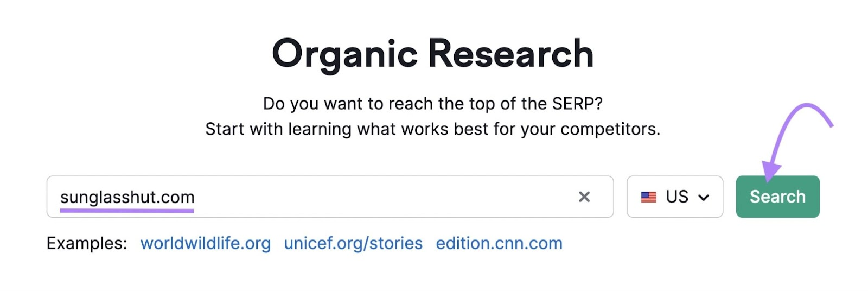
Task: Click the 'US' country label text
Action: coord(677,197)
